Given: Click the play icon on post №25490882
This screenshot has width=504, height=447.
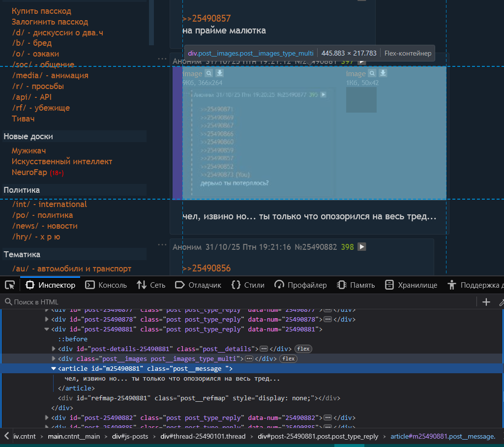Looking at the screenshot, I should pos(361,247).
